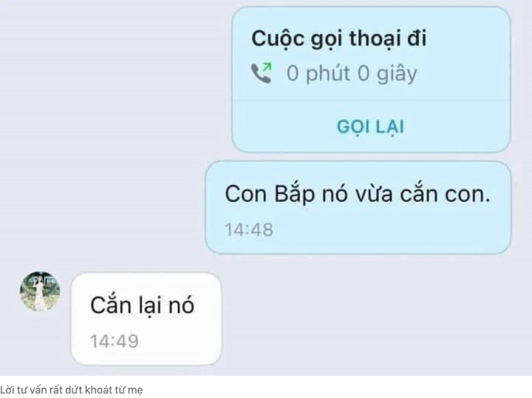
Task: Click the divider line above GỌI LẠI
Action: [371, 100]
